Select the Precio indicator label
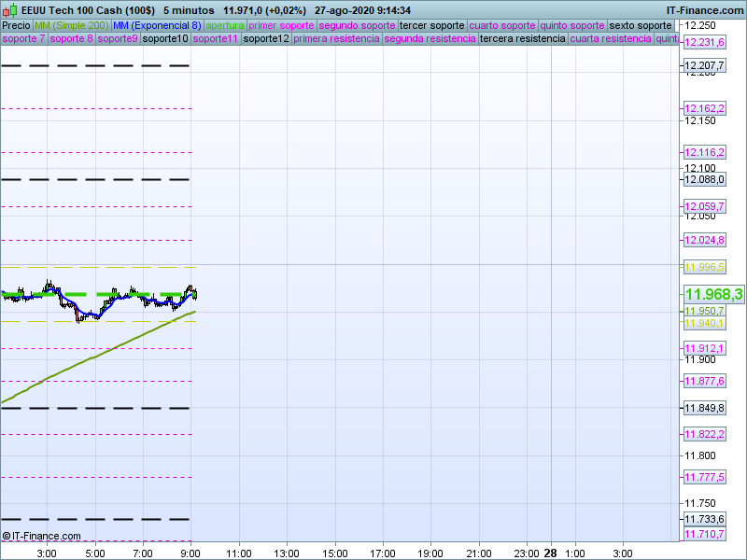Image resolution: width=747 pixels, height=560 pixels. (x=16, y=26)
